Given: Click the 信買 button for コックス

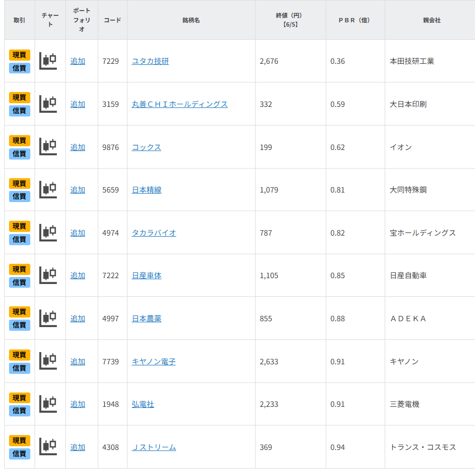Looking at the screenshot, I should coord(20,154).
